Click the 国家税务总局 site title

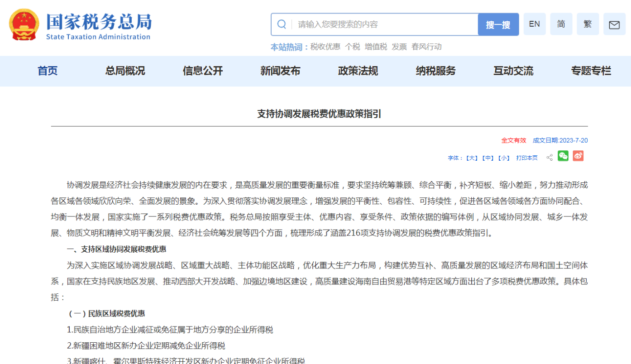click(x=99, y=21)
